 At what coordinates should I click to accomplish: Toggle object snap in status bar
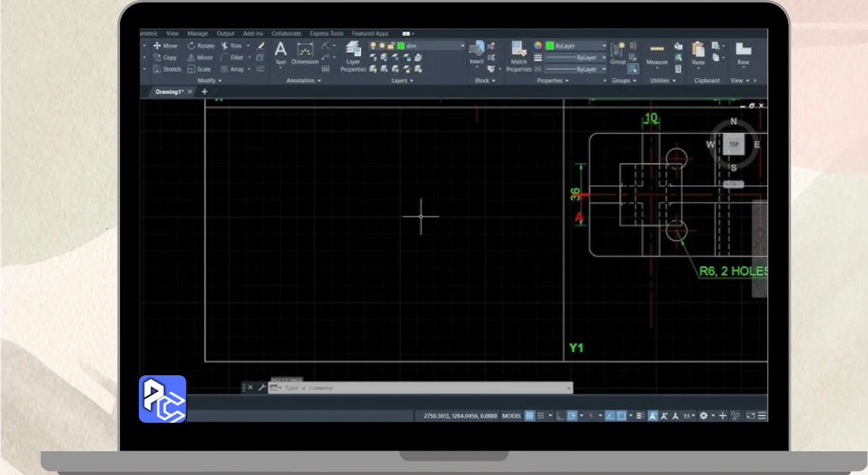621,416
